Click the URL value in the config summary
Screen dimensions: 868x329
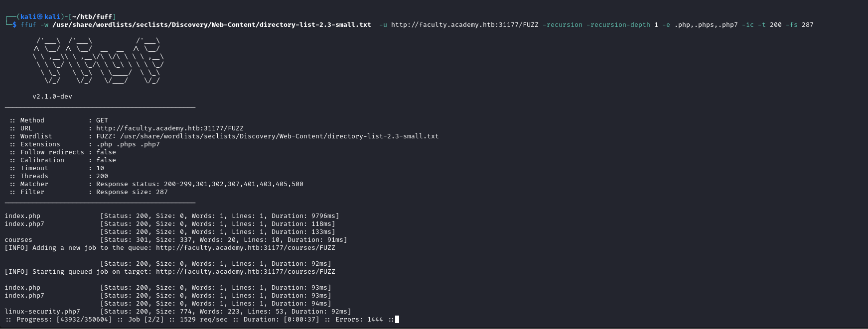[x=169, y=128]
